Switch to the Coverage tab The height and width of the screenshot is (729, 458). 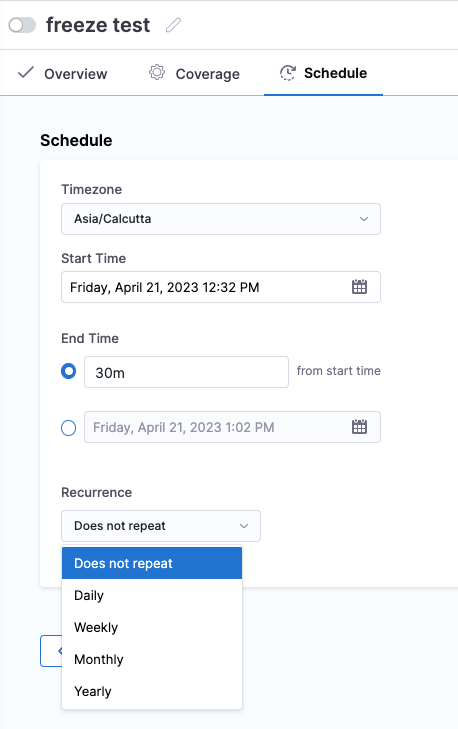194,73
